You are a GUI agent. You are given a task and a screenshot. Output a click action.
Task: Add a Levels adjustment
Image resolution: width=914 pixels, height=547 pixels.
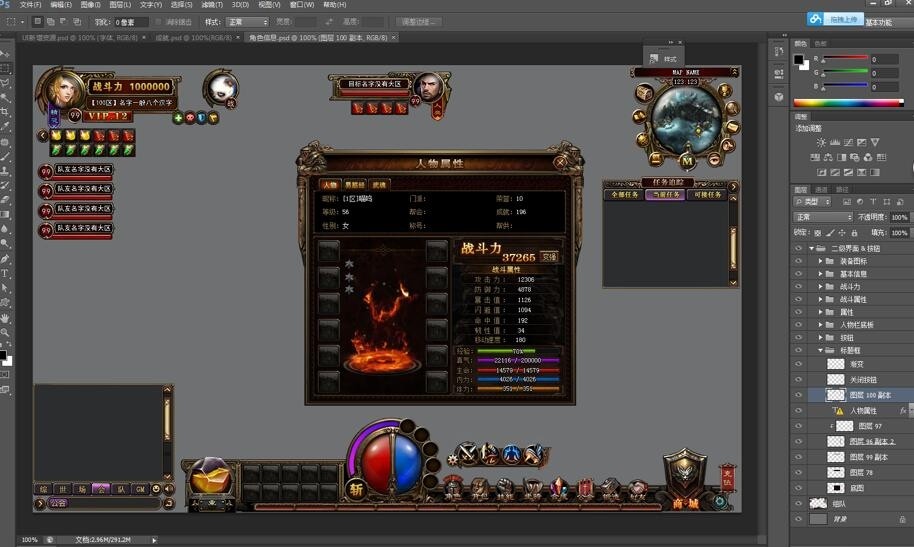tap(835, 142)
